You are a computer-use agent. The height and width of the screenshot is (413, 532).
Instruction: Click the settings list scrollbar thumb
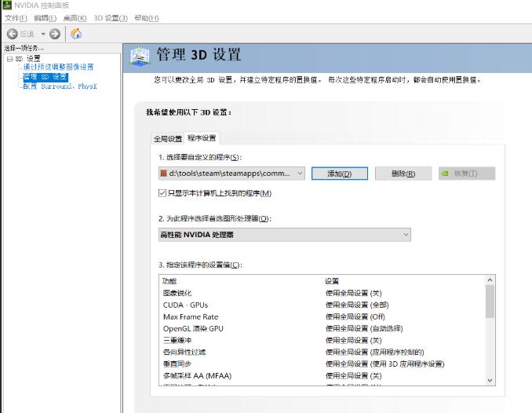(490, 301)
